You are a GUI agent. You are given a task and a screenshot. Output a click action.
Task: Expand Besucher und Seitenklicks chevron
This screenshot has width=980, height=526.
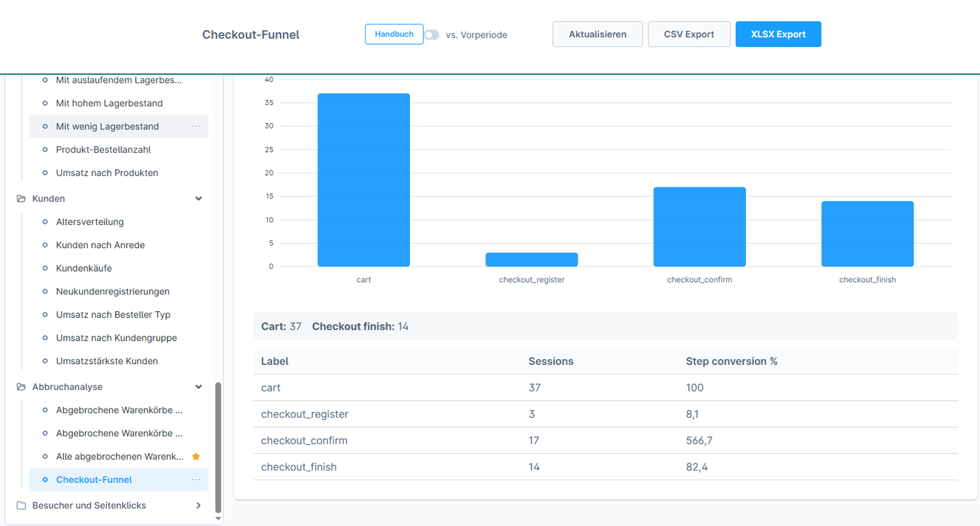coord(199,506)
